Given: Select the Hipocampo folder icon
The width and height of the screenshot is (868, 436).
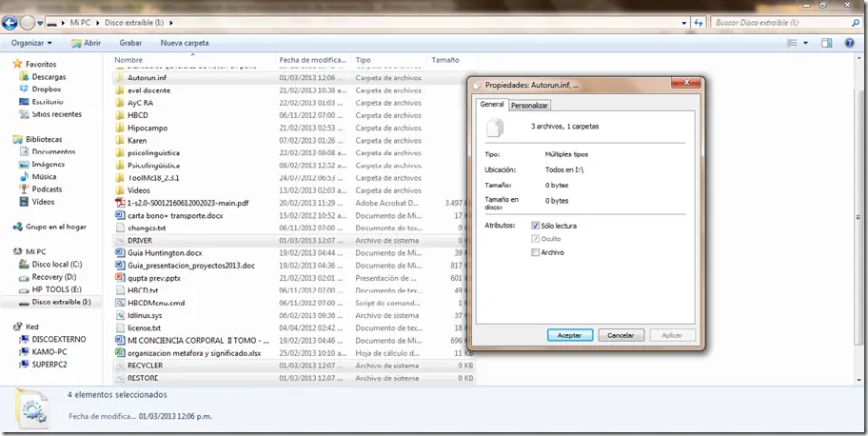Looking at the screenshot, I should point(120,128).
